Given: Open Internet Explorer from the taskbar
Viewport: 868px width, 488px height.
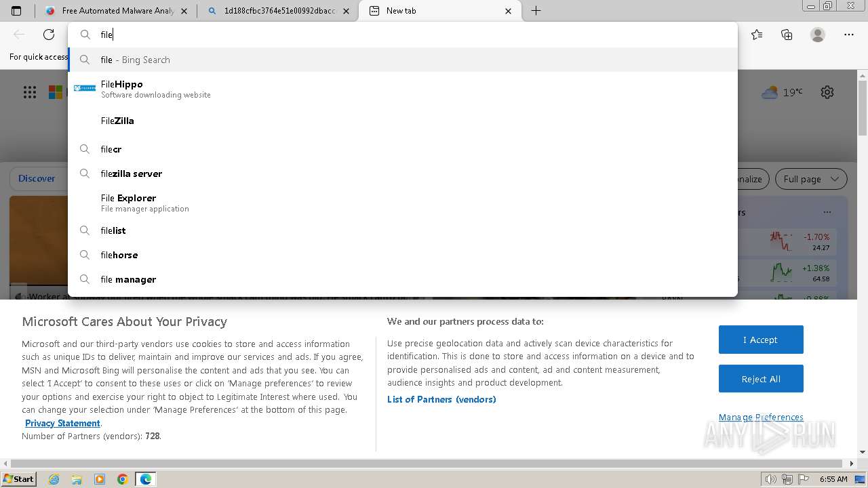Looking at the screenshot, I should (x=54, y=479).
